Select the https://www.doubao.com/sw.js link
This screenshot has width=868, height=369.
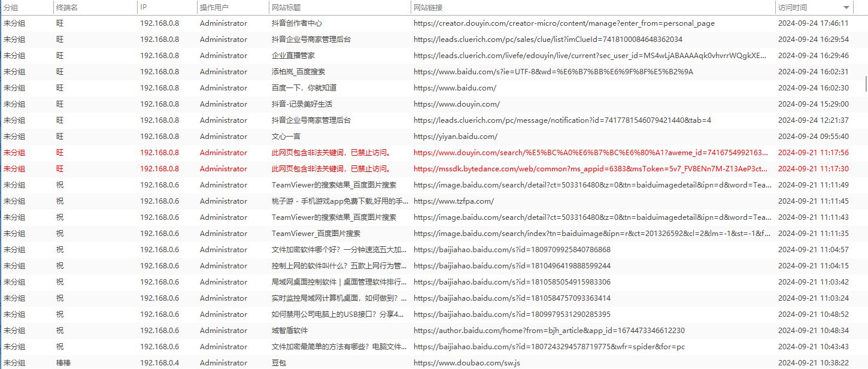pos(467,363)
